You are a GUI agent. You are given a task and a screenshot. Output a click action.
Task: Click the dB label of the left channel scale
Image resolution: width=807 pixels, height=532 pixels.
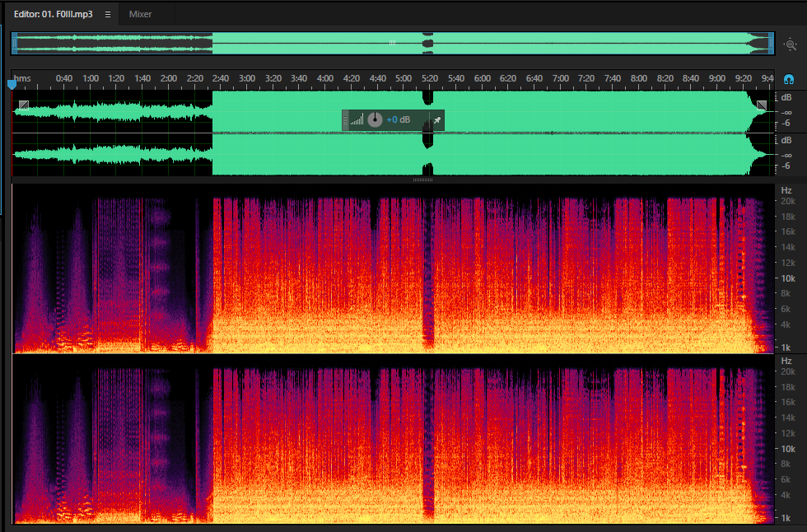(x=786, y=97)
